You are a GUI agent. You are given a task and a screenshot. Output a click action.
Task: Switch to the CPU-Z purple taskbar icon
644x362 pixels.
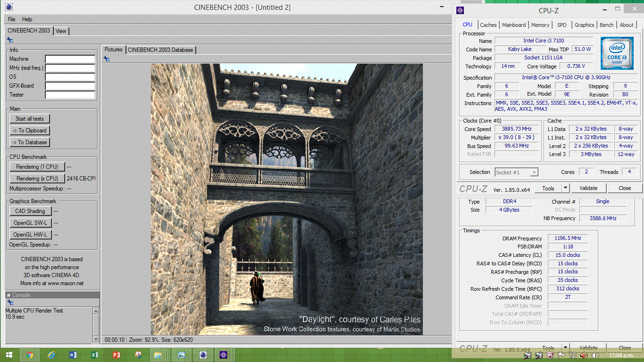pos(224,355)
